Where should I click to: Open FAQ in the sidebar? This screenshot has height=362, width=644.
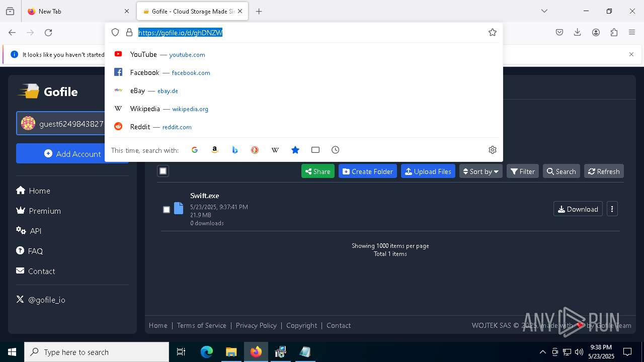(30, 251)
